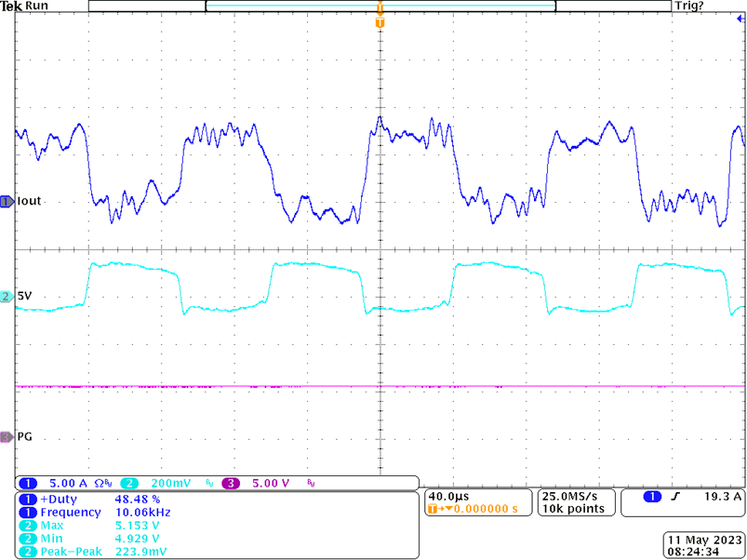
Task: Click the 25.0MS/s sample rate readout
Action: (568, 496)
